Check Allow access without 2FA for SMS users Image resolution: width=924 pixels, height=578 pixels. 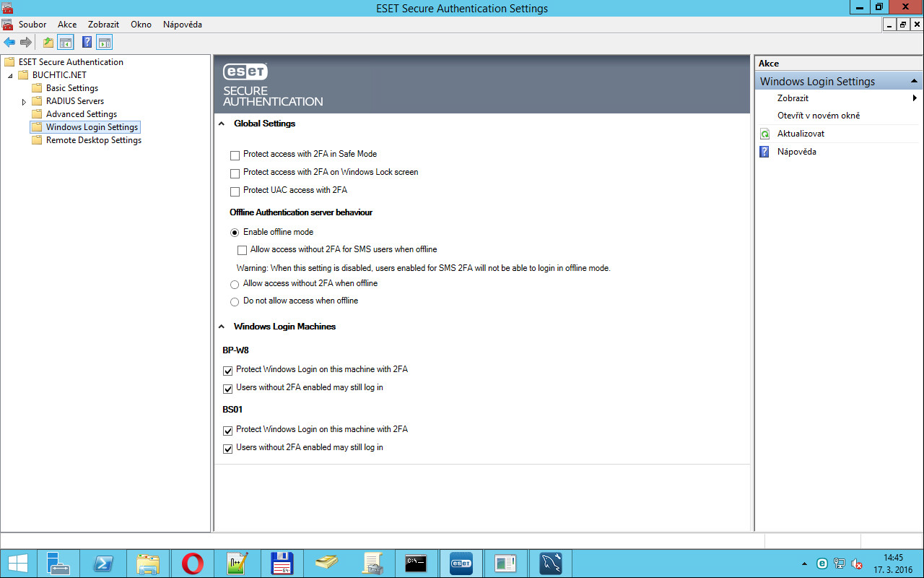(x=243, y=250)
